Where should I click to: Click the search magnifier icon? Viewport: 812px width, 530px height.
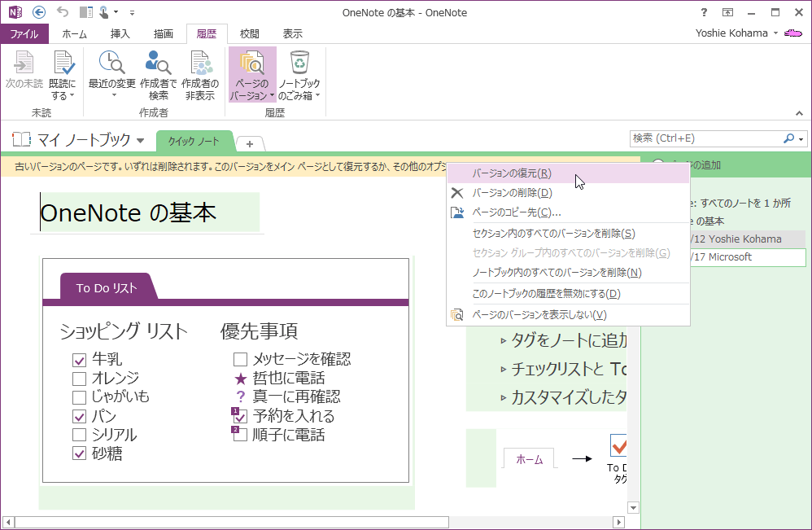[788, 138]
